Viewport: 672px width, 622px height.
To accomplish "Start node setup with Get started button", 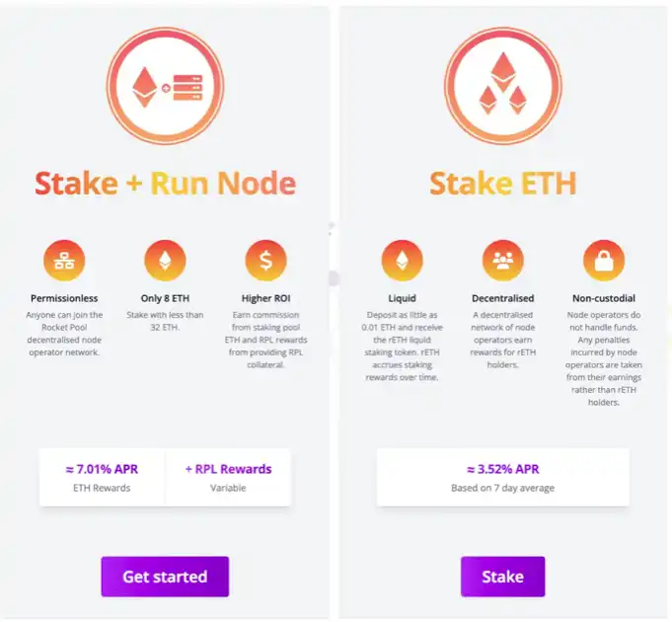I will pyautogui.click(x=165, y=577).
